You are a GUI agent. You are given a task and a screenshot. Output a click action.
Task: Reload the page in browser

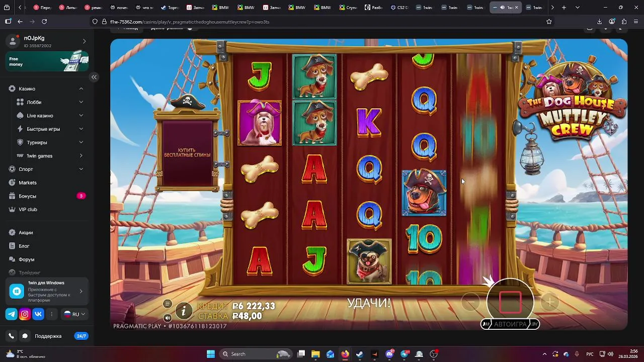click(x=44, y=22)
